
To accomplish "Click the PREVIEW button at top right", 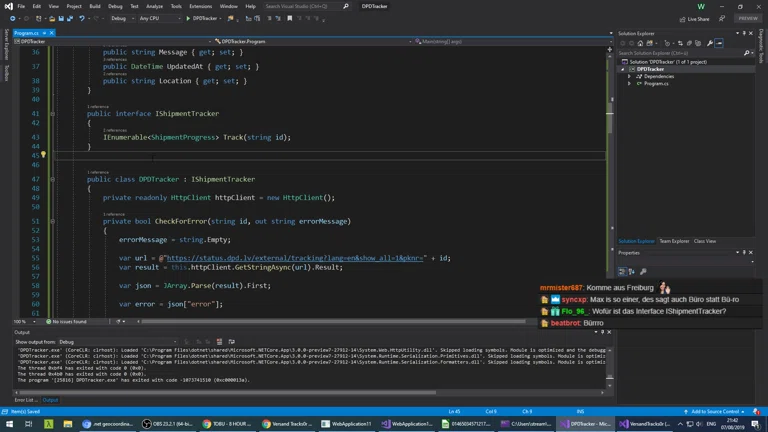I will click(x=748, y=18).
